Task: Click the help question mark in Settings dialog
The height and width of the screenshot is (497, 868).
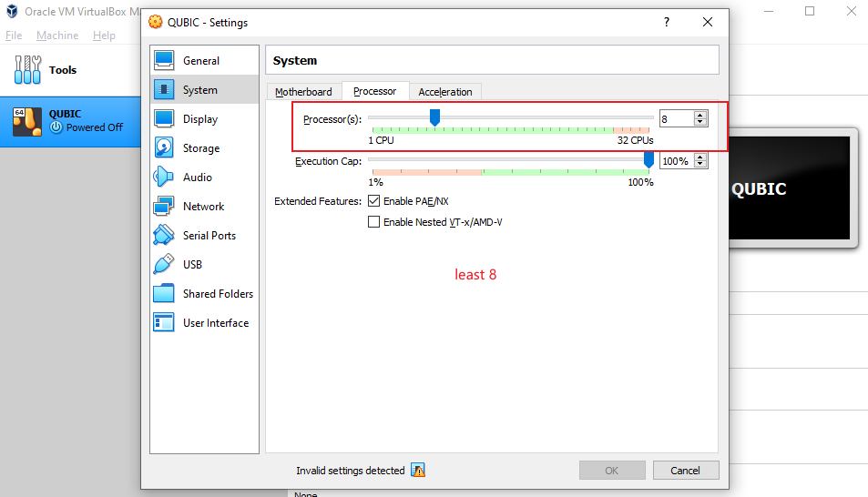Action: tap(667, 22)
